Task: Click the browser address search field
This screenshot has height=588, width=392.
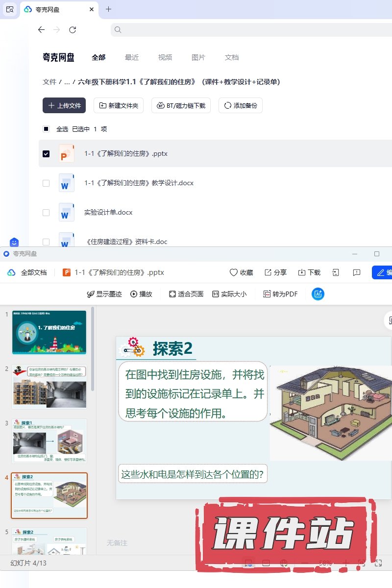Action: (250, 30)
